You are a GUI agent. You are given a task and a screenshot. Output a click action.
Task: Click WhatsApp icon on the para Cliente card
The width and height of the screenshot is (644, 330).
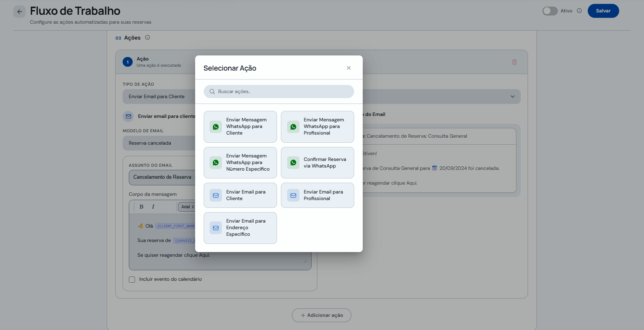pos(216,127)
